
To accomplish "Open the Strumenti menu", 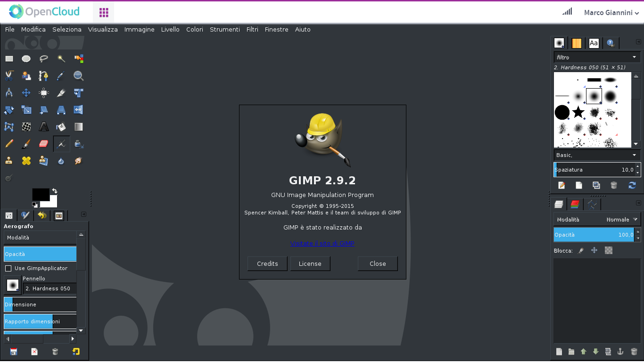I will (225, 29).
